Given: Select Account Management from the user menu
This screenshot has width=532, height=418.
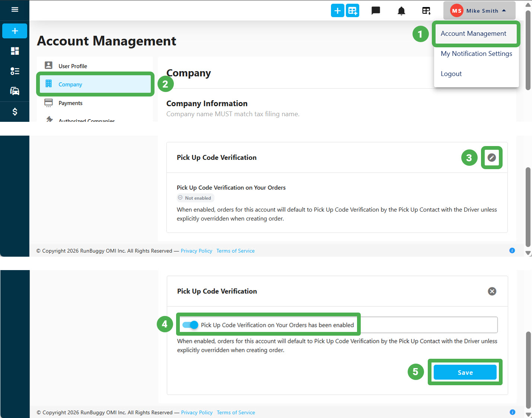Looking at the screenshot, I should tap(474, 34).
